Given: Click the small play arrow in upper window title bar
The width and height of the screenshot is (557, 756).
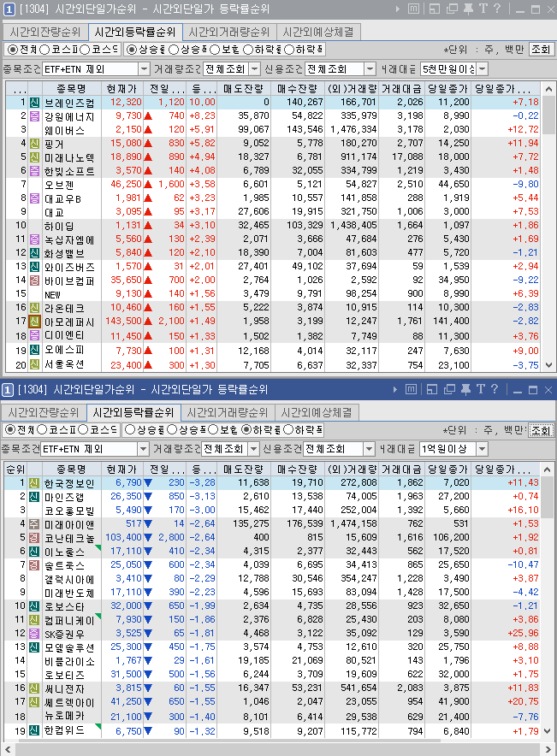Looking at the screenshot, I should tap(397, 9).
